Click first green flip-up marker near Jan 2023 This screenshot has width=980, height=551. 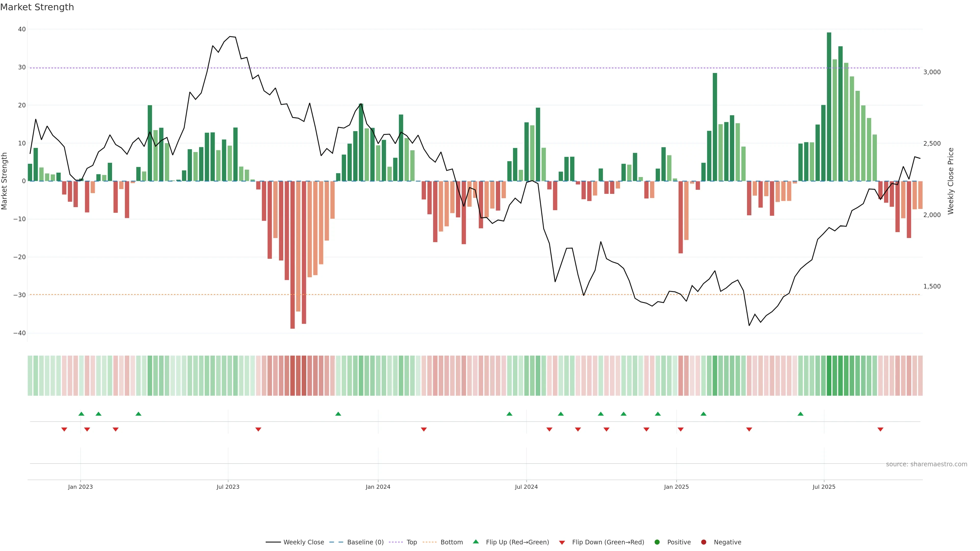[x=81, y=414]
